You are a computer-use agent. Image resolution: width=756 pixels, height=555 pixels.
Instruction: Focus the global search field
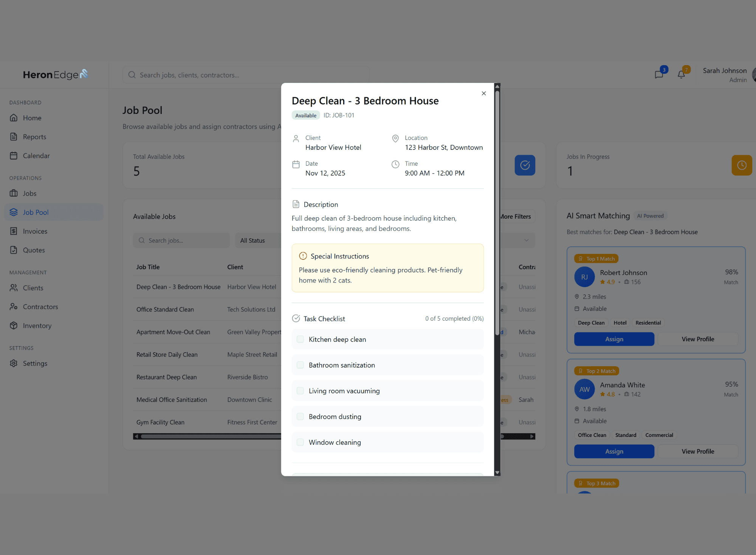point(246,75)
